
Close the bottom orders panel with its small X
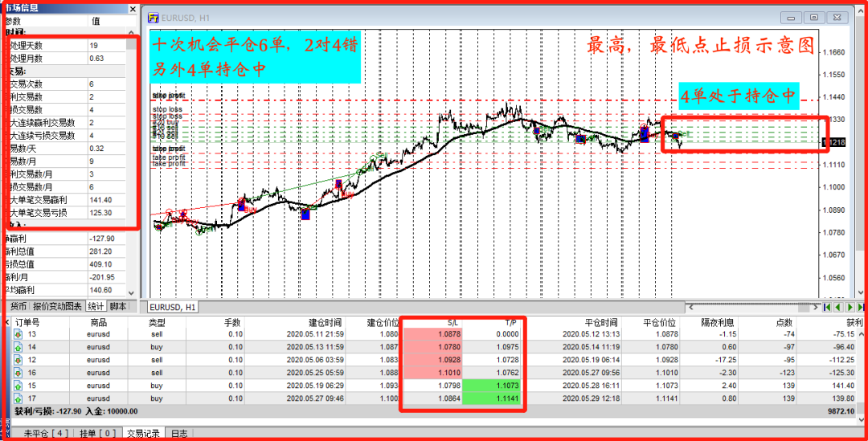click(x=6, y=322)
